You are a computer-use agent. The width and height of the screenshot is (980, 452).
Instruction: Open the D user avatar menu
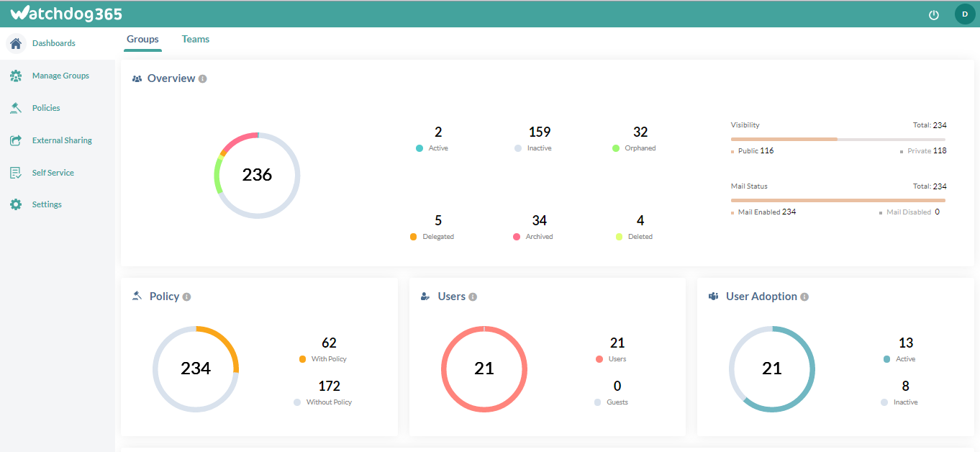pos(965,14)
